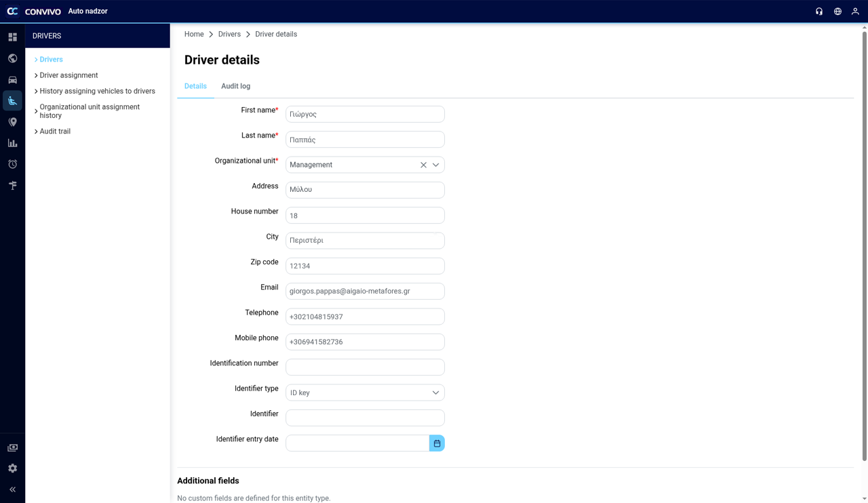Go to Drivers breadcrumb link
This screenshot has height=503, width=868.
pyautogui.click(x=229, y=34)
